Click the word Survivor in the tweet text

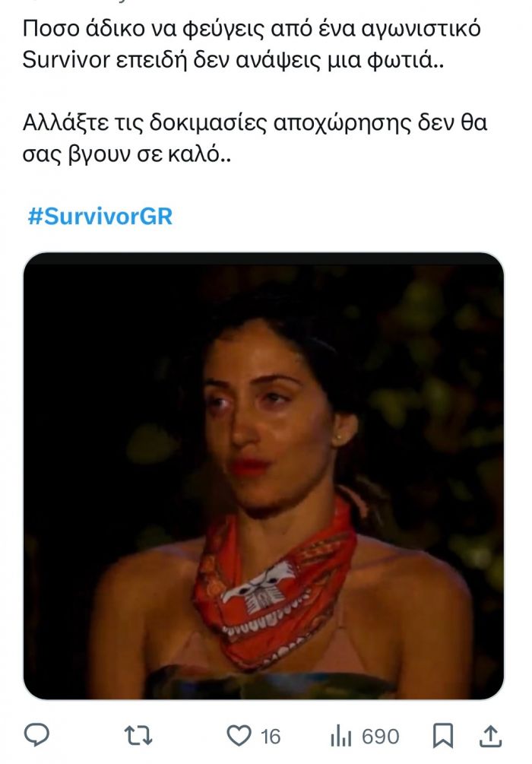pos(66,60)
